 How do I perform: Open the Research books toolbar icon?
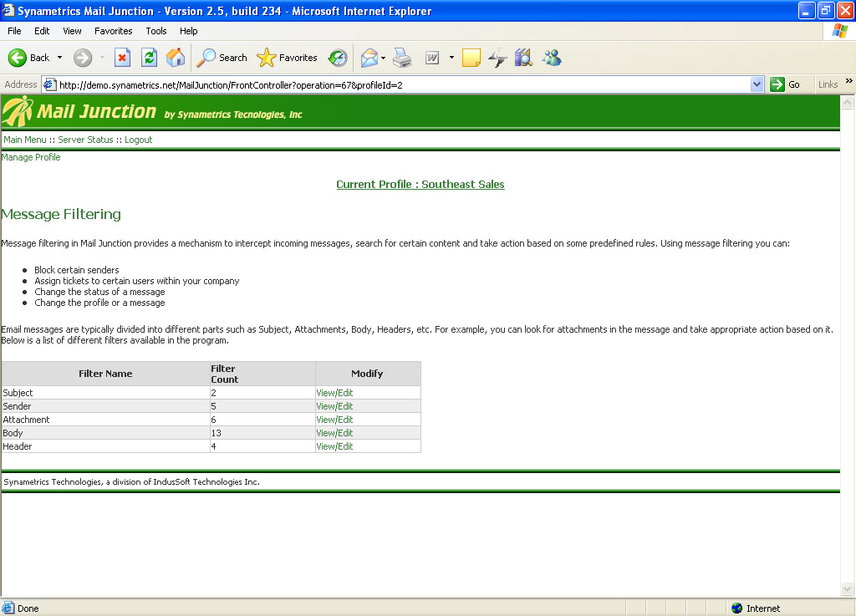pyautogui.click(x=523, y=58)
